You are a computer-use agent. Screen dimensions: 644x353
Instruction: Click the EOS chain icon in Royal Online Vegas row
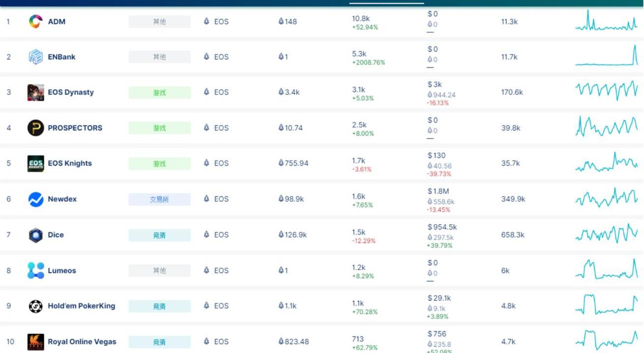206,341
